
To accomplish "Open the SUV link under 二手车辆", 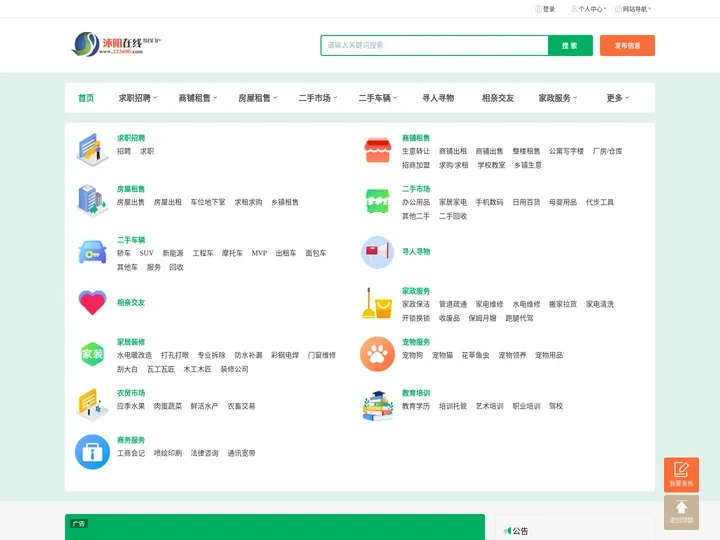I will pos(146,253).
